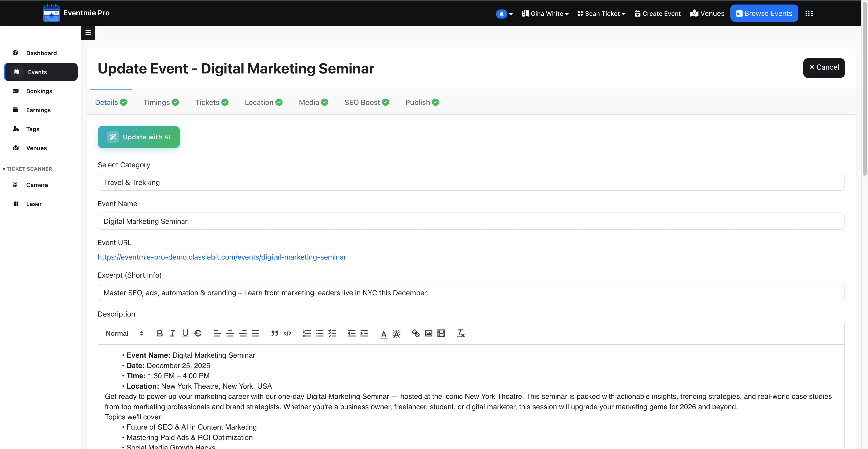Toggle underline formatting in the toolbar
Screen dimensions: 868x449
tap(185, 333)
